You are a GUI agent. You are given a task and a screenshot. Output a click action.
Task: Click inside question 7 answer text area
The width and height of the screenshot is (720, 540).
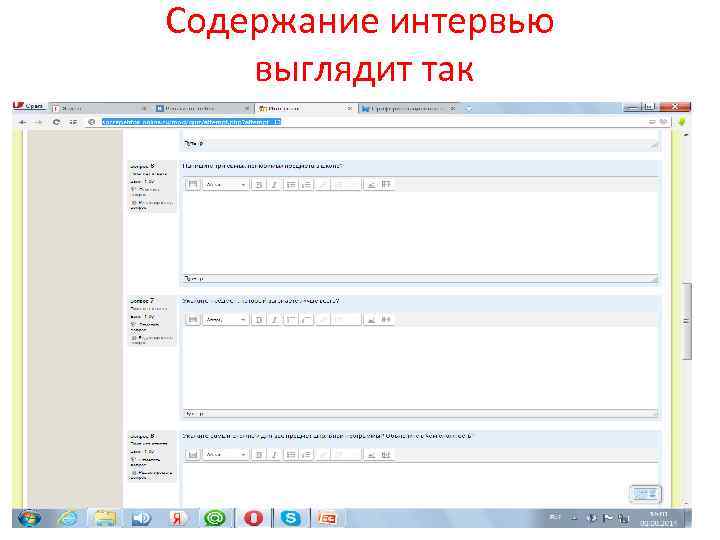420,367
